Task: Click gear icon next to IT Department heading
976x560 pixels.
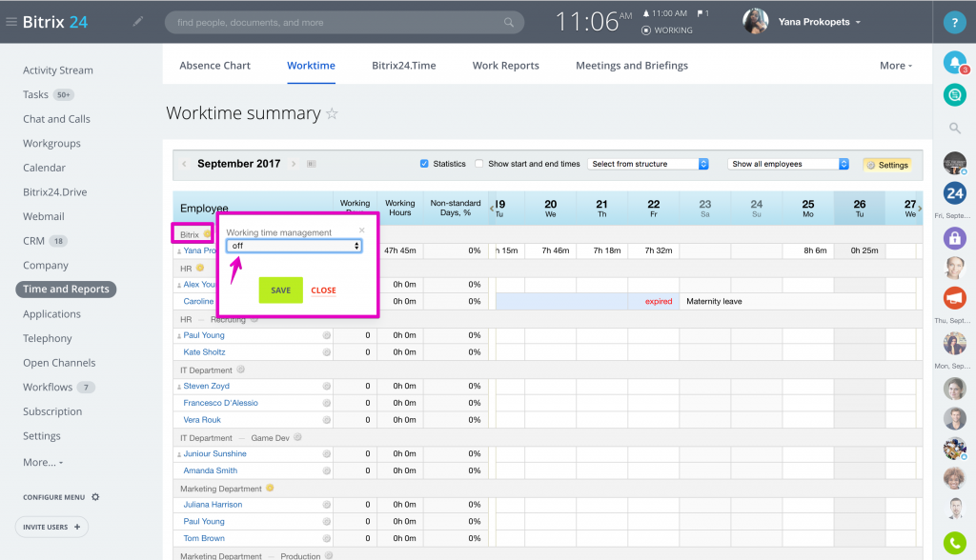Action: click(241, 369)
